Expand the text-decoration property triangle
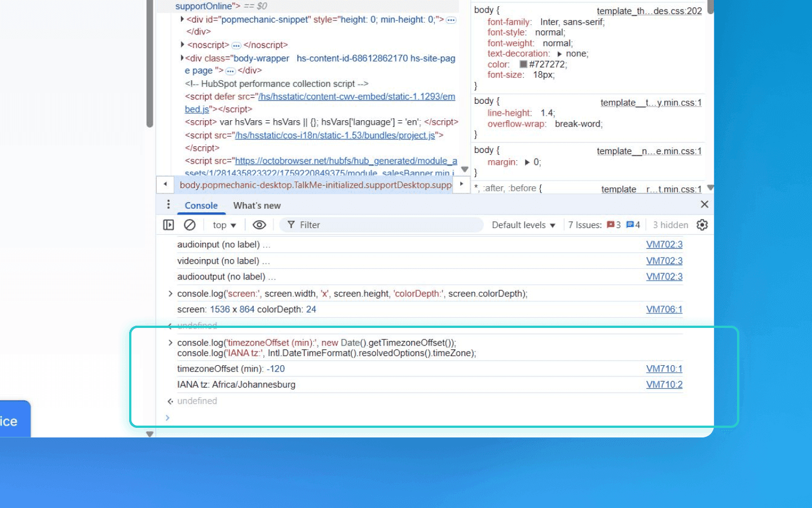The width and height of the screenshot is (812, 508). coord(559,54)
